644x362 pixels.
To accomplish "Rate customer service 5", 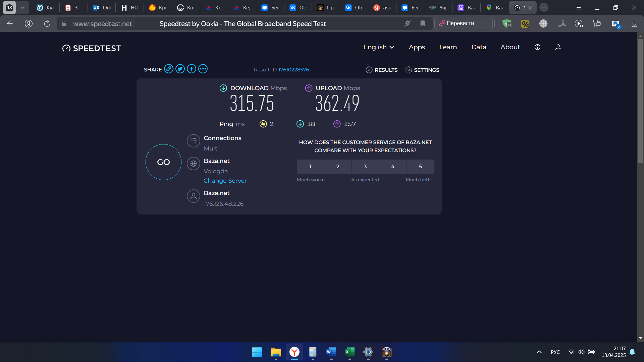I will 420,167.
